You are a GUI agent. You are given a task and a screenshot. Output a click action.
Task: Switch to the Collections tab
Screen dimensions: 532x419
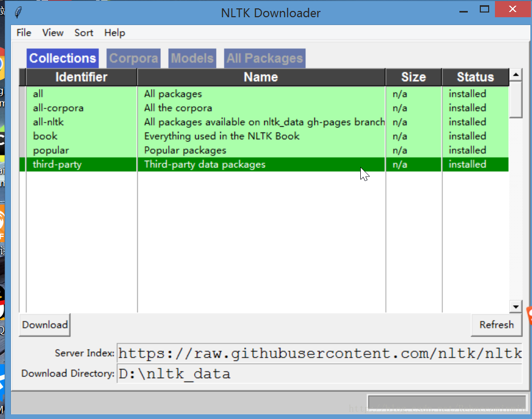[x=63, y=58]
